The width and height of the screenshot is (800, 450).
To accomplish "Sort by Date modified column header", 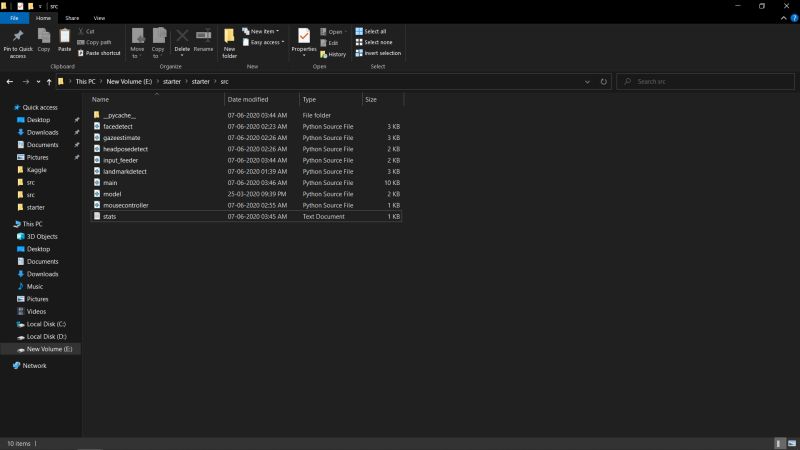I will click(262, 99).
